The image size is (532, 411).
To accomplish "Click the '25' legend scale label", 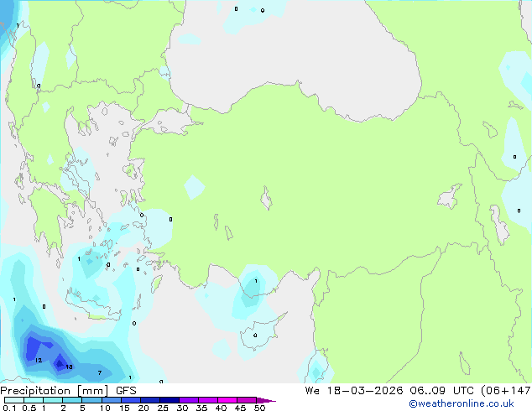I will click(163, 408).
